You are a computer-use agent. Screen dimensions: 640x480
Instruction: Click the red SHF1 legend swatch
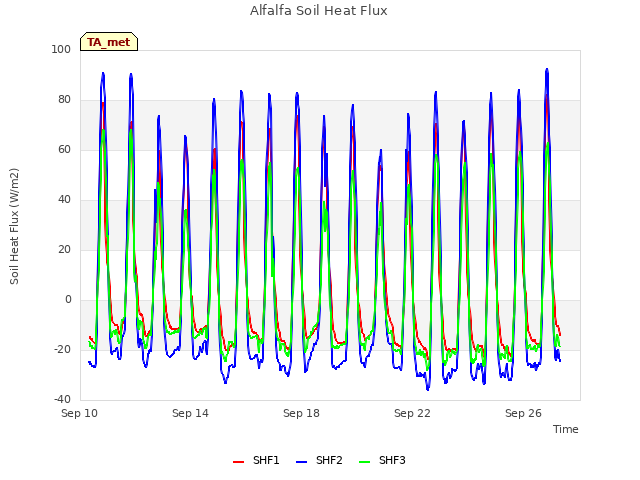pyautogui.click(x=238, y=462)
